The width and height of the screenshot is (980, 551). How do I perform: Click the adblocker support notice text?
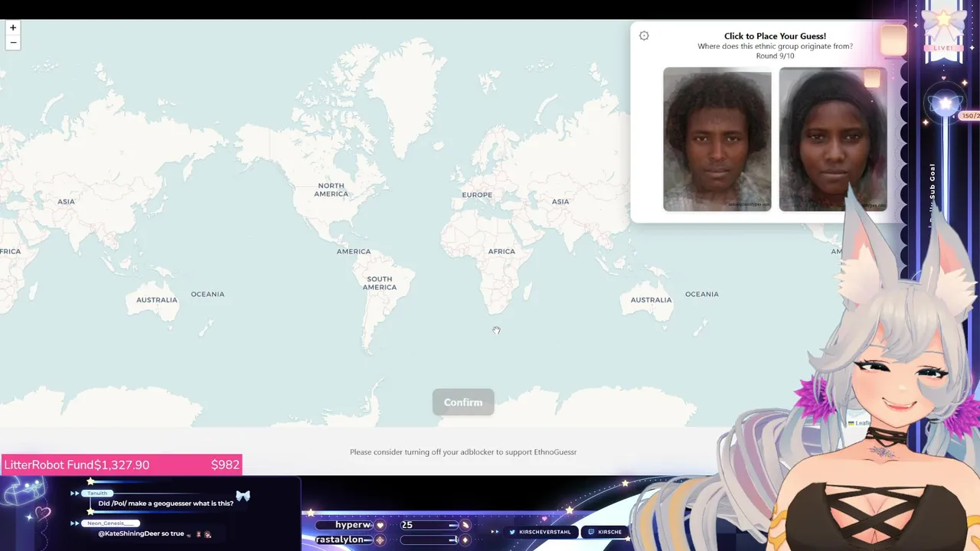pyautogui.click(x=463, y=452)
